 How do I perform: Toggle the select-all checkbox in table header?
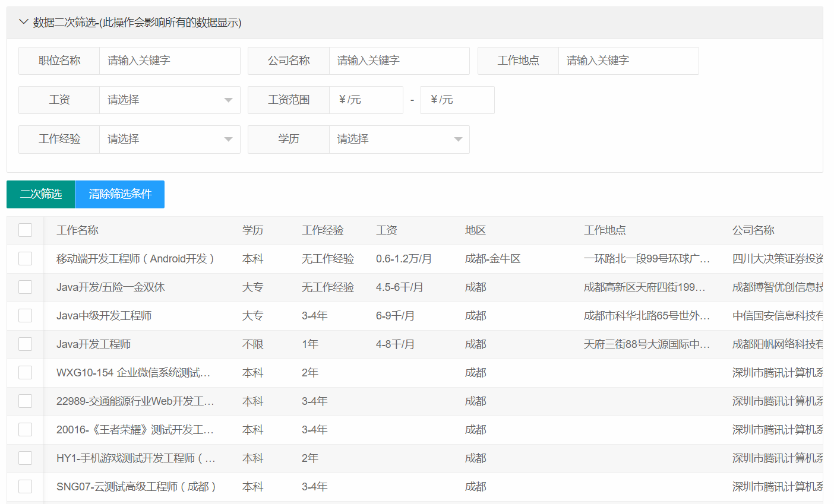coord(25,230)
